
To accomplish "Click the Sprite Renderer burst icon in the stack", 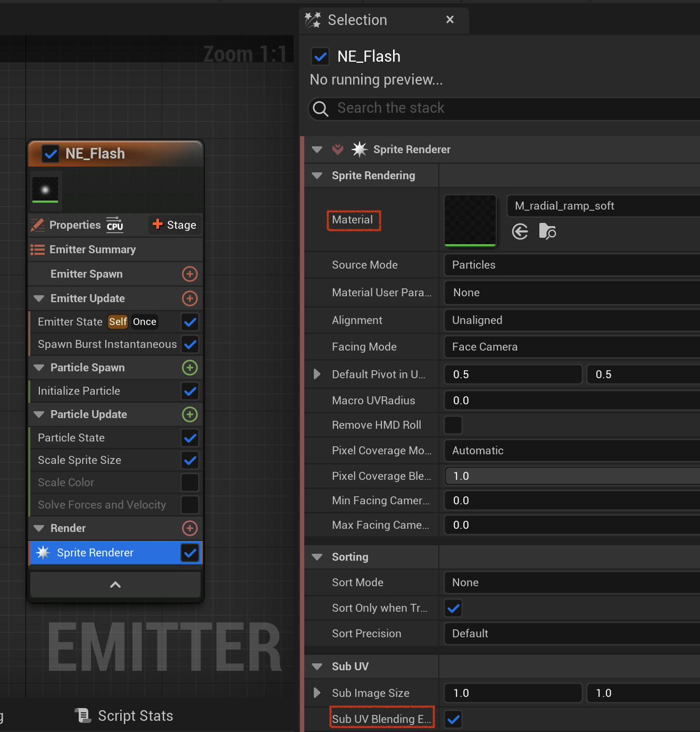I will coord(43,553).
